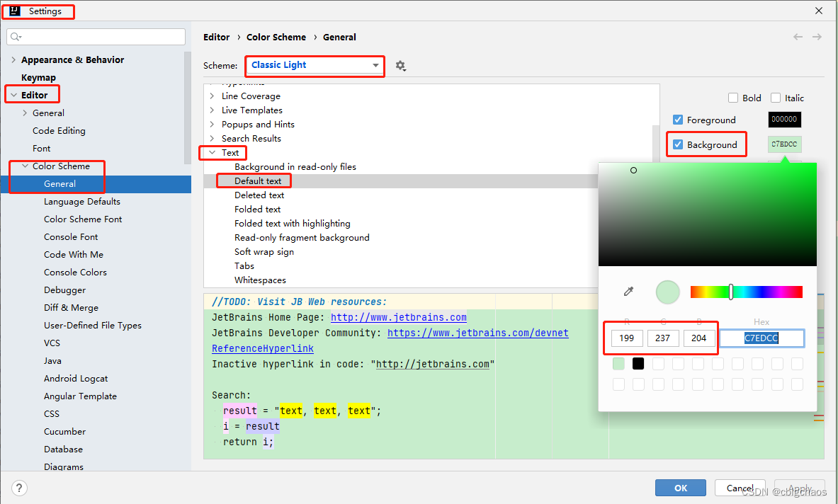
Task: Select the light green recent color swatch
Action: tap(618, 364)
